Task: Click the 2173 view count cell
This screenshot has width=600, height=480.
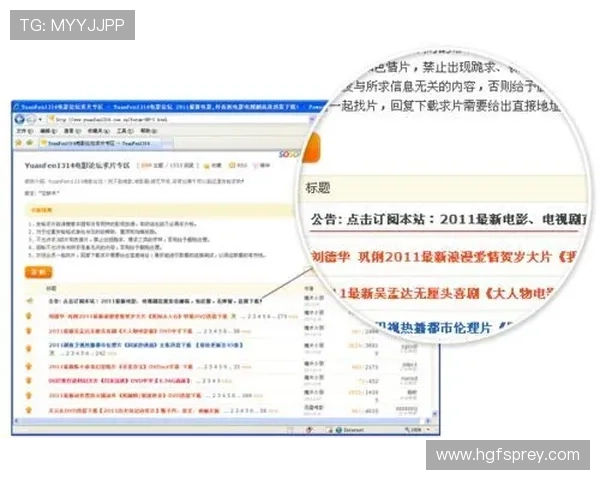Action: (371, 367)
